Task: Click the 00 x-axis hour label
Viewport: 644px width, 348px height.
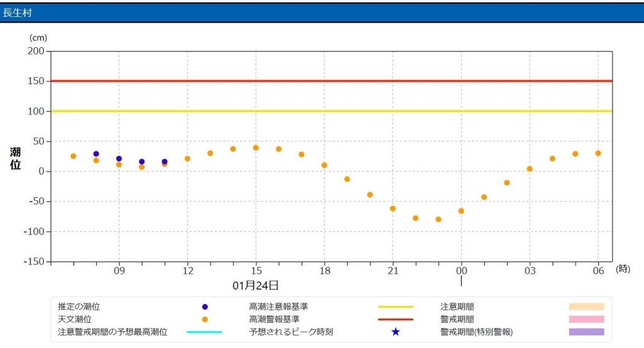Action: coord(462,271)
